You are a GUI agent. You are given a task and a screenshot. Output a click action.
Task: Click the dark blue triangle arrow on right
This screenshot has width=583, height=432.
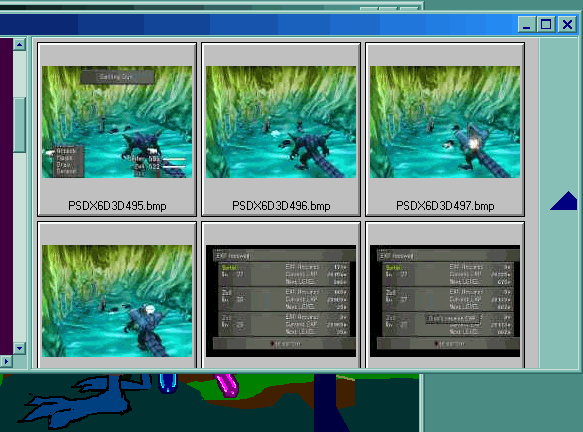[x=564, y=201]
